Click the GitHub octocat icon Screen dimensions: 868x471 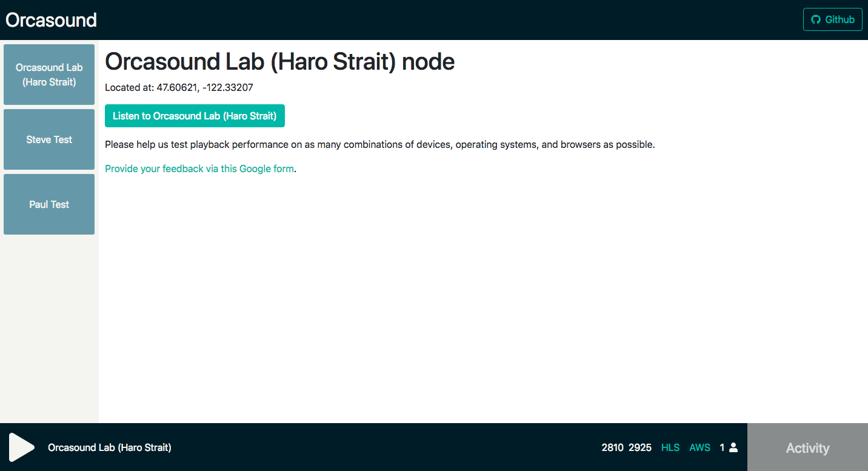click(x=815, y=19)
